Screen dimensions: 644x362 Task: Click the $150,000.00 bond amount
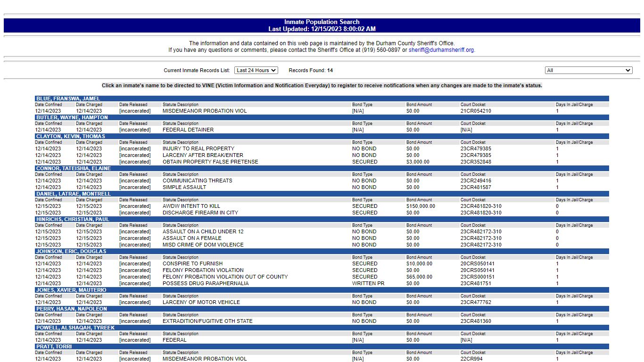(x=421, y=206)
